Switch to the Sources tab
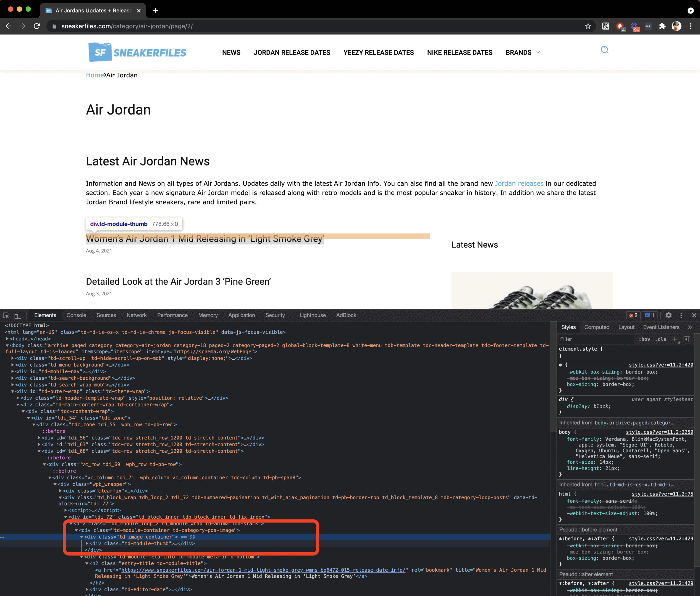 [x=106, y=315]
